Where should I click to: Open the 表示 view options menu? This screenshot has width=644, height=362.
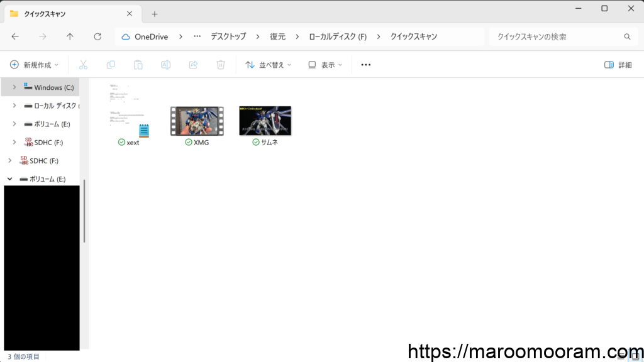pyautogui.click(x=325, y=65)
